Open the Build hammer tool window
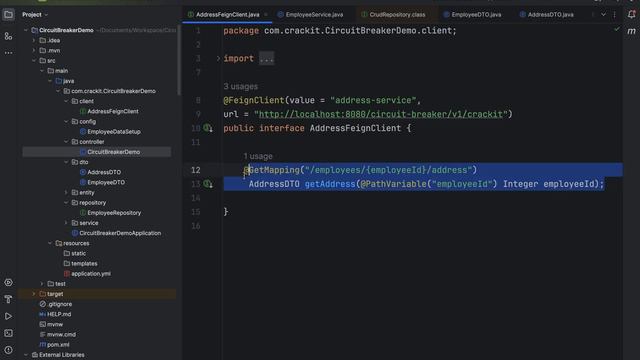Viewport: 640px width, 360px height. [x=8, y=299]
